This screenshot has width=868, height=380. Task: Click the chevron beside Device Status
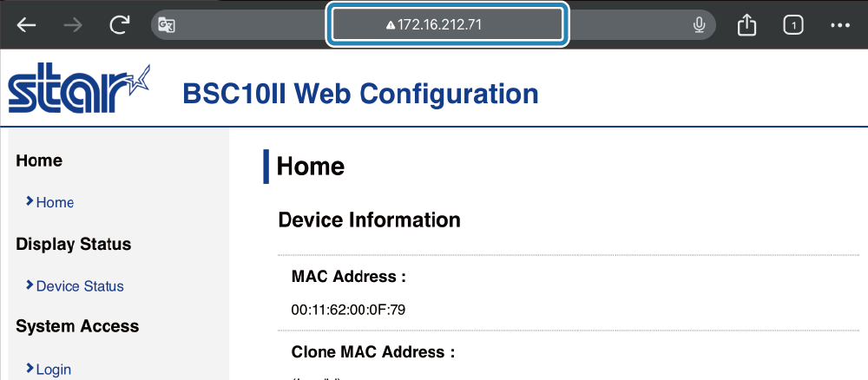coord(30,285)
